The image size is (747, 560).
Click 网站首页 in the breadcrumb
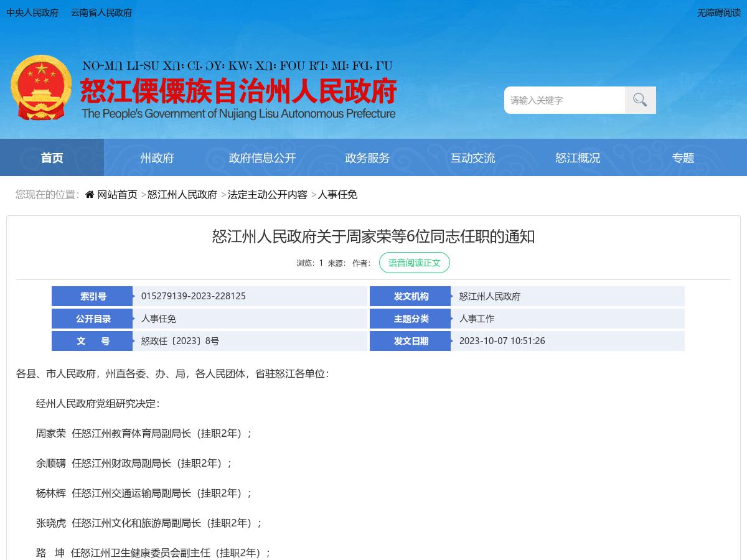click(x=117, y=194)
